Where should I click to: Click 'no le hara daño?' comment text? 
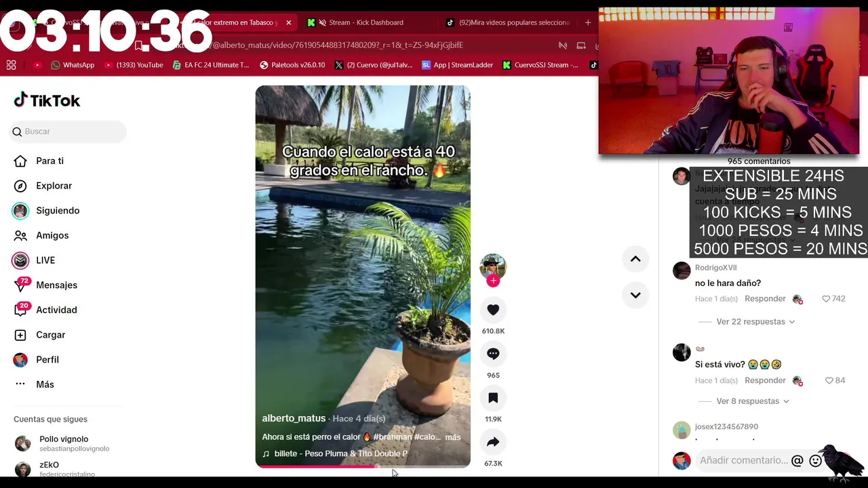pos(728,283)
